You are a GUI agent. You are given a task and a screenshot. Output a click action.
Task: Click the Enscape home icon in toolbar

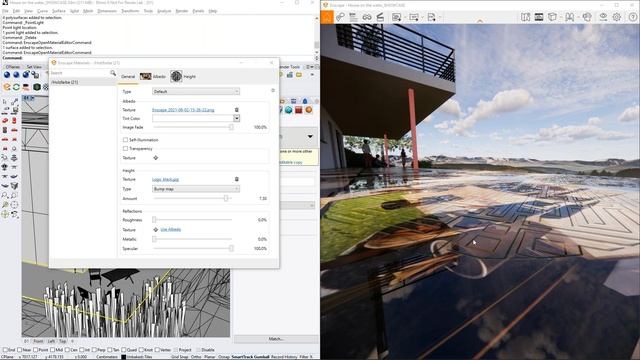click(x=327, y=17)
